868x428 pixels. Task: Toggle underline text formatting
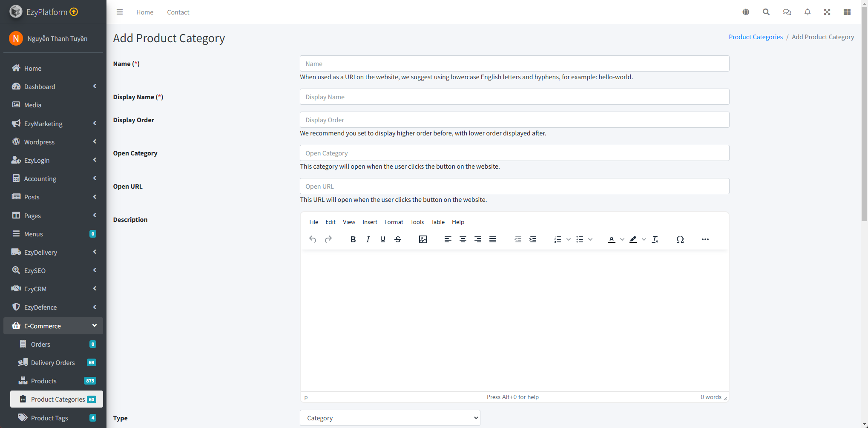[382, 239]
